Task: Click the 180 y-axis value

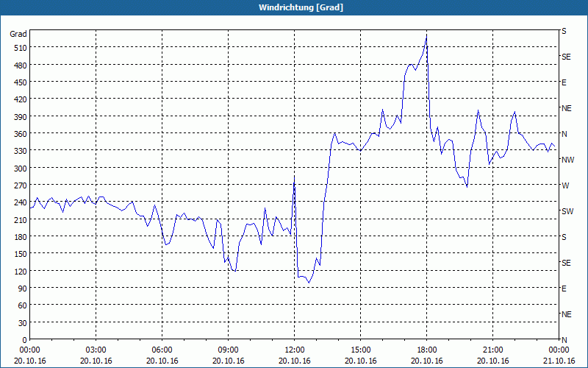Action: [21, 237]
